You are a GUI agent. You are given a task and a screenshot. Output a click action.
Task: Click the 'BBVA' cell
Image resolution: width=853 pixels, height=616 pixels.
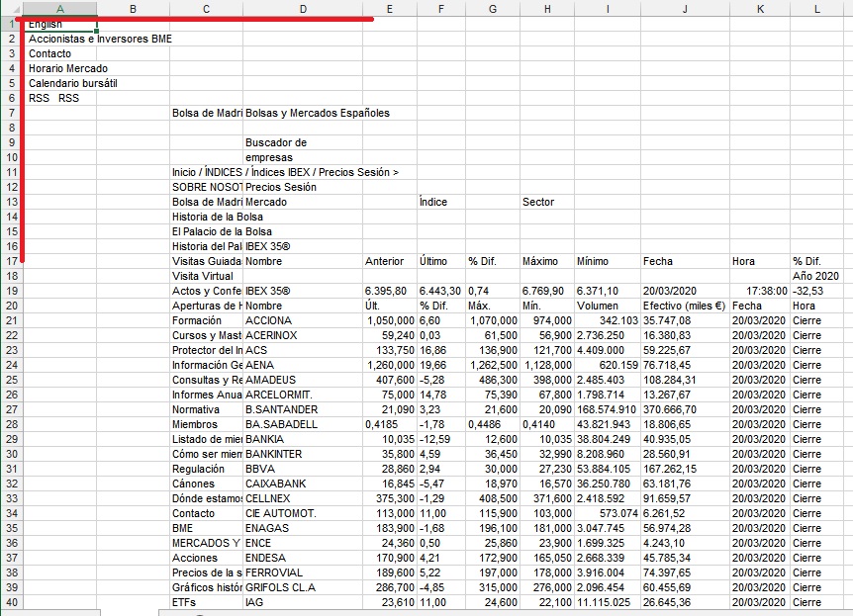[x=303, y=469]
